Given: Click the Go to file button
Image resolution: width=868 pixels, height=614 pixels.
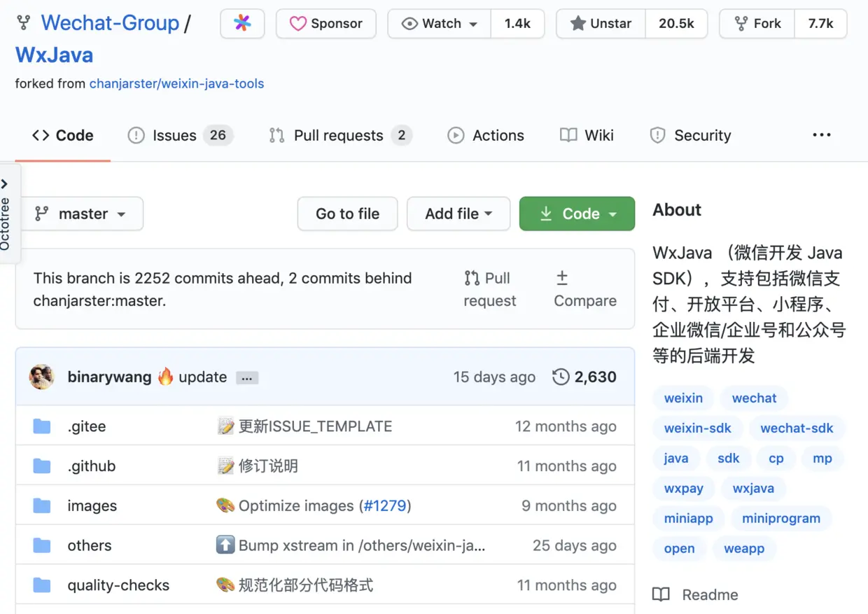Looking at the screenshot, I should click(x=347, y=214).
